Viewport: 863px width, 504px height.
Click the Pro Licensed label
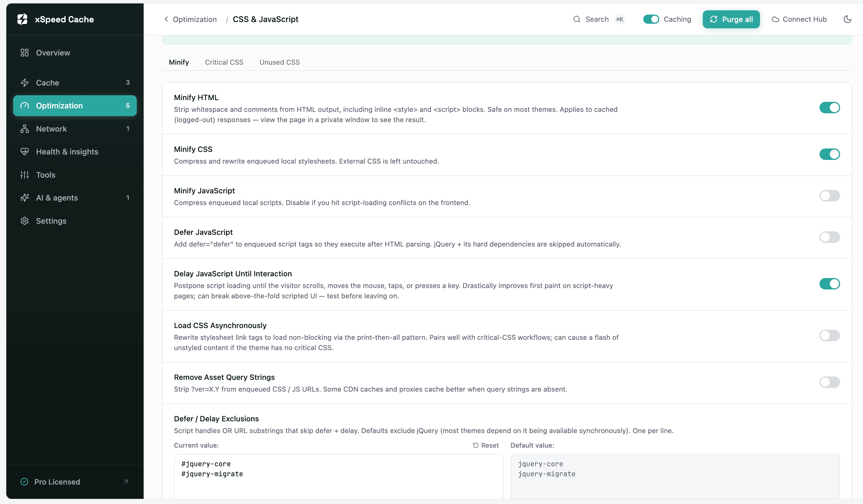(57, 482)
